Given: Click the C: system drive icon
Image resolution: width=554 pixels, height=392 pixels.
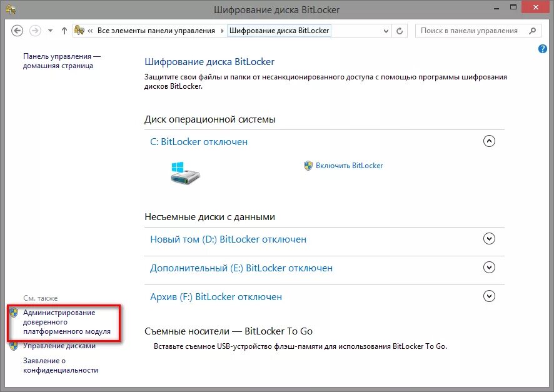Looking at the screenshot, I should pyautogui.click(x=185, y=173).
